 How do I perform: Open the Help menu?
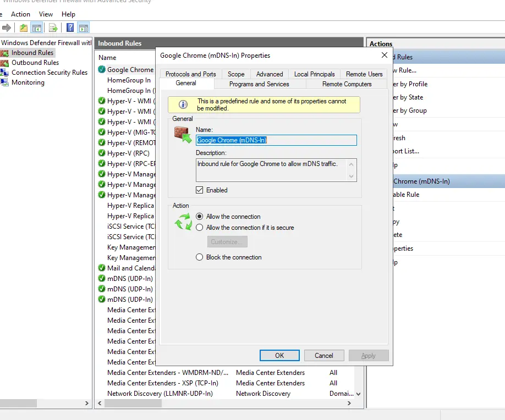click(x=68, y=14)
